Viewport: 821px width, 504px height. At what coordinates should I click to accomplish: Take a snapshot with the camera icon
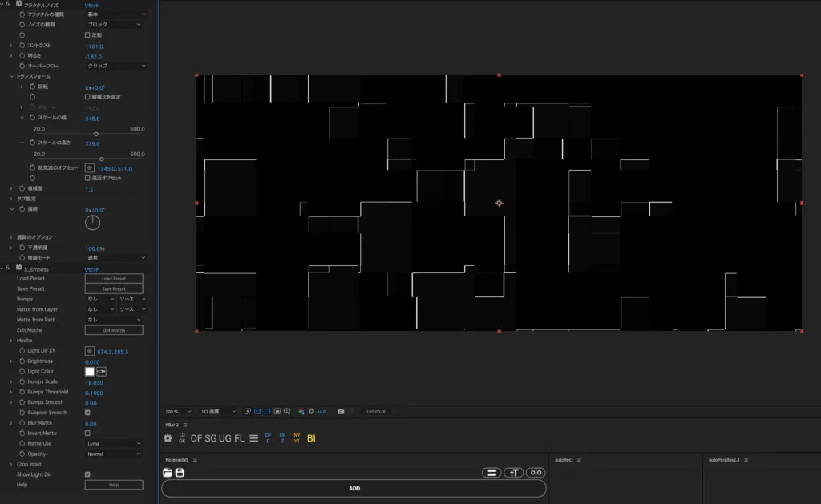(341, 411)
